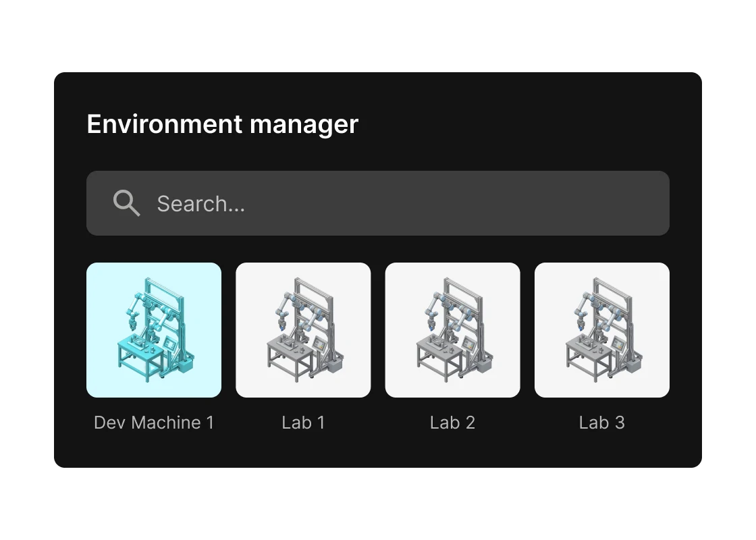Click the "Lab 1" text label

[303, 423]
